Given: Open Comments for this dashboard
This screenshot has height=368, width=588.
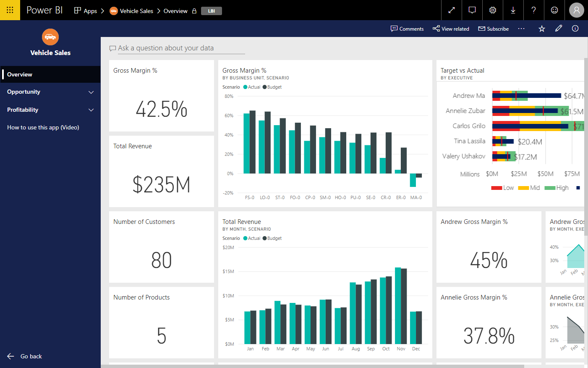Looking at the screenshot, I should click(x=407, y=29).
